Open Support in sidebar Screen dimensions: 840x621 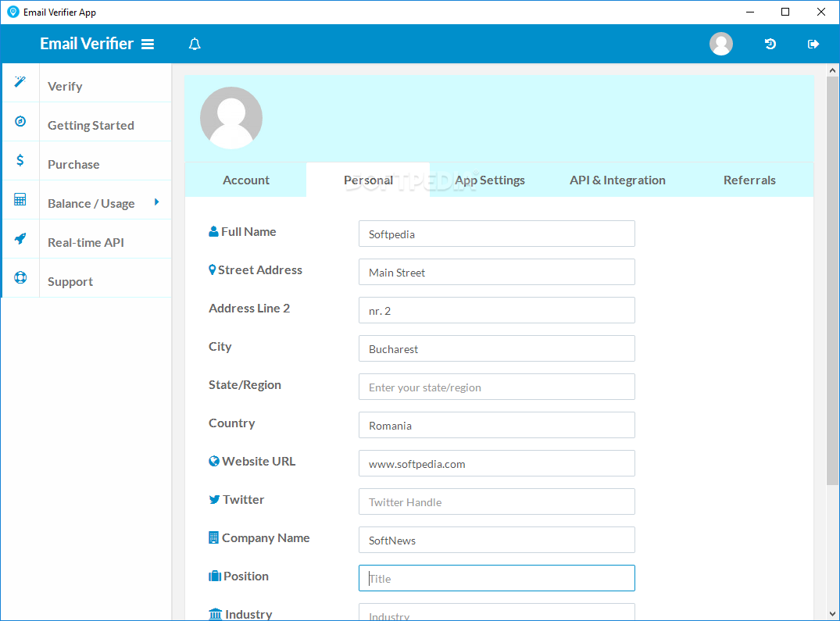click(x=87, y=278)
